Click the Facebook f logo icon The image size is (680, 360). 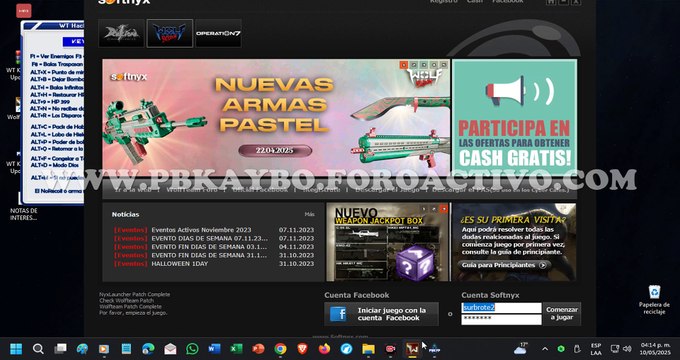(x=338, y=314)
